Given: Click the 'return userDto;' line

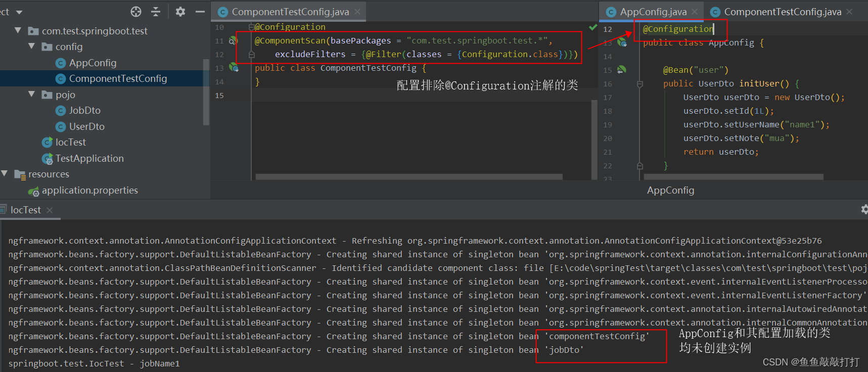Looking at the screenshot, I should click(x=721, y=152).
